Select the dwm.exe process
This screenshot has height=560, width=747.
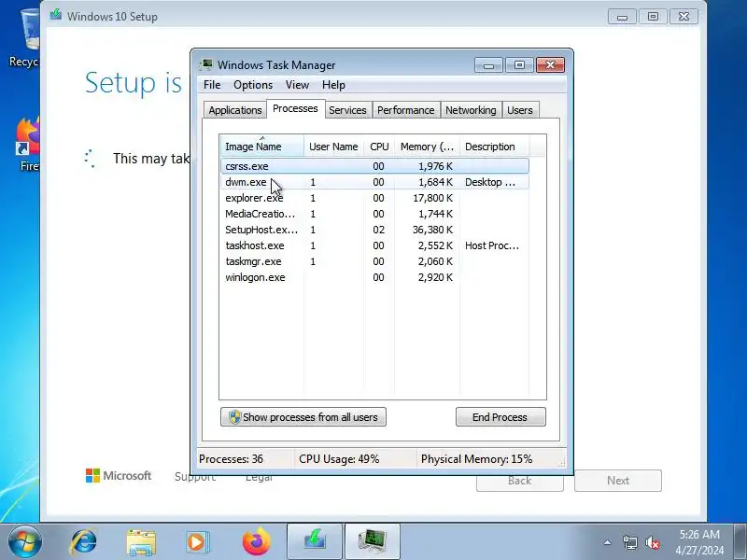click(x=374, y=182)
